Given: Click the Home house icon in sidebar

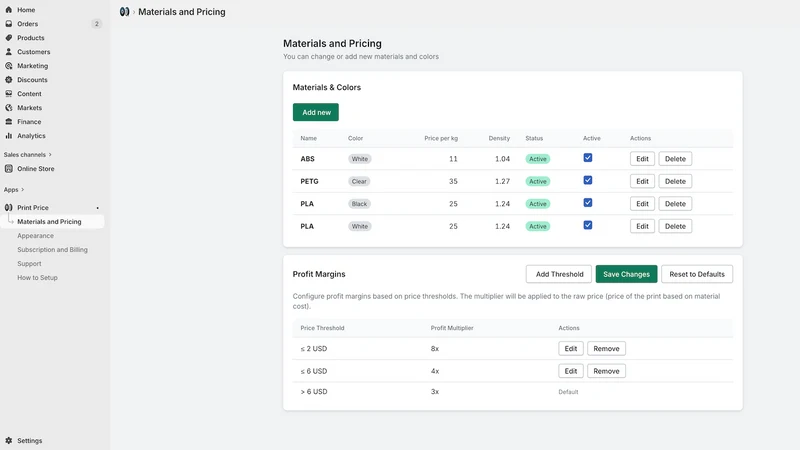Looking at the screenshot, I should click(x=9, y=10).
